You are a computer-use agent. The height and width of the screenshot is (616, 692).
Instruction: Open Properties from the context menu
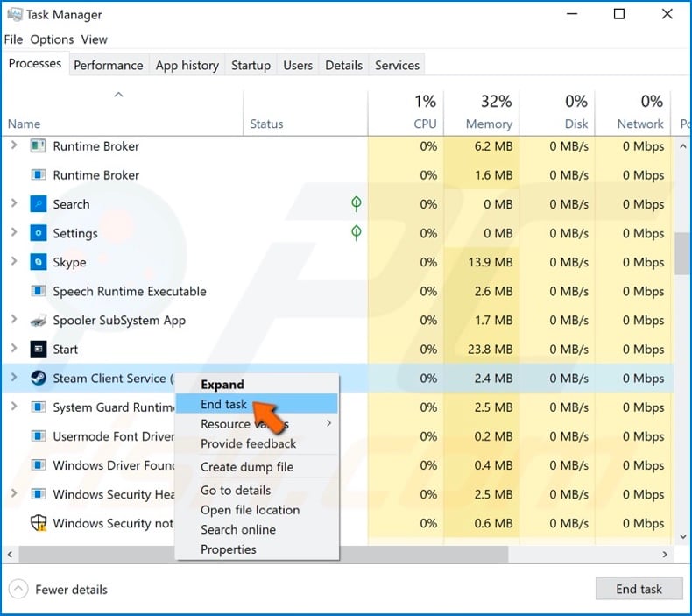(257, 549)
